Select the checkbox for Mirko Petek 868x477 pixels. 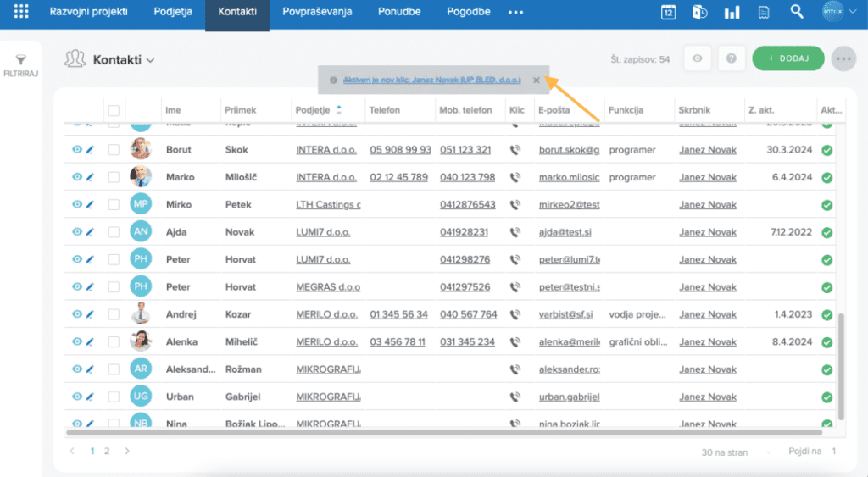114,204
